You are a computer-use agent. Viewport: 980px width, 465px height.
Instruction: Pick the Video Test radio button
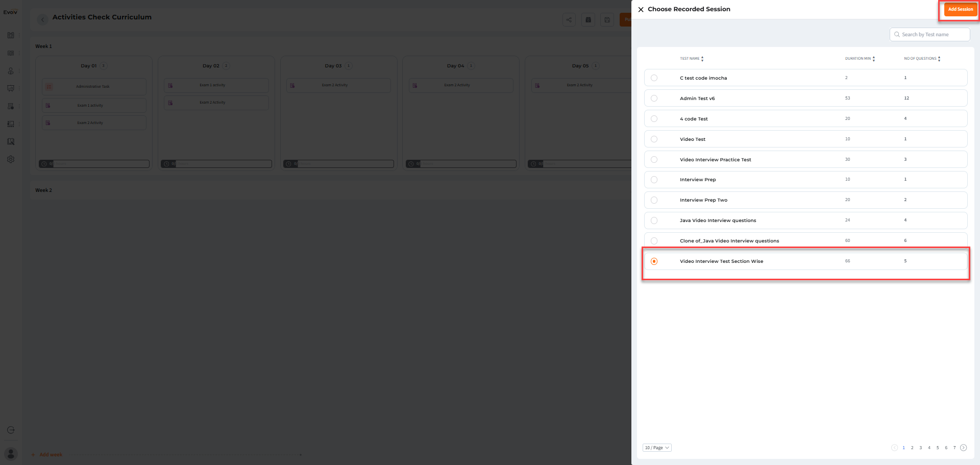coord(654,139)
